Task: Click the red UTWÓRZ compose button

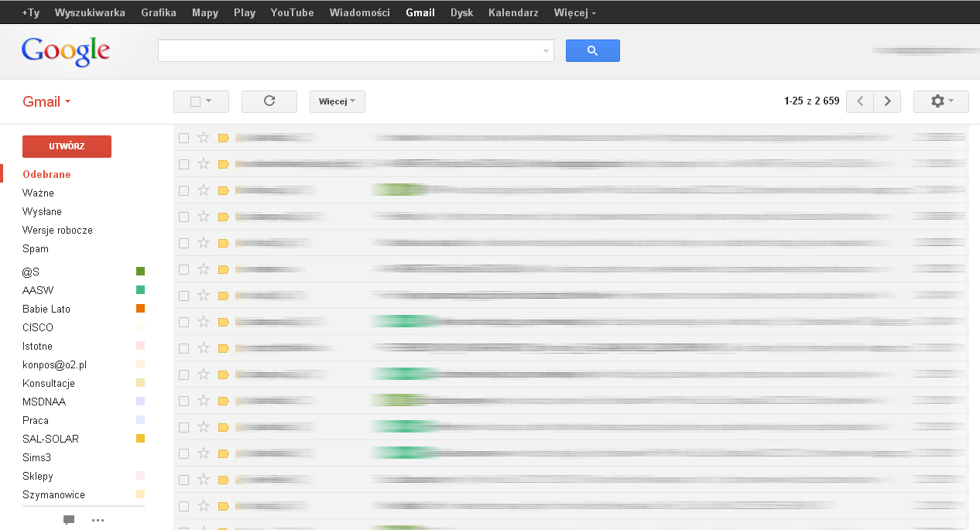Action: point(67,146)
